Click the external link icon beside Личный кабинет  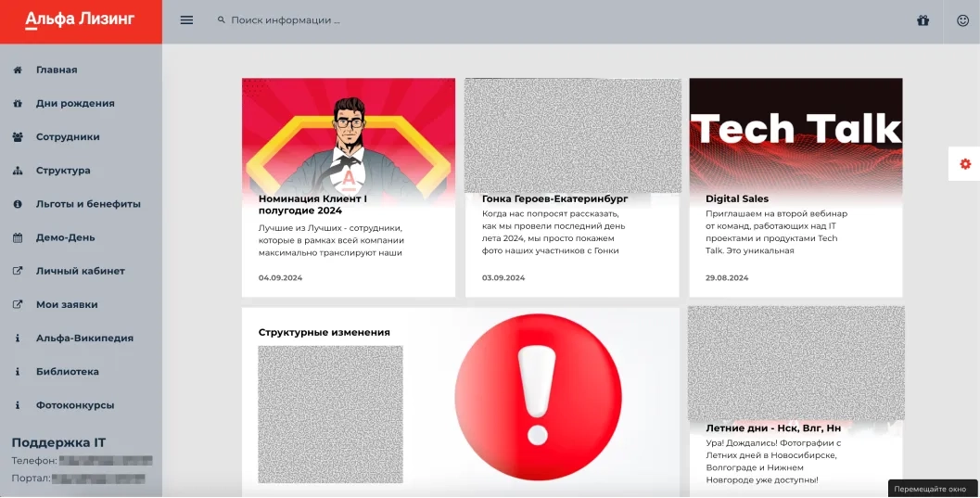(18, 272)
